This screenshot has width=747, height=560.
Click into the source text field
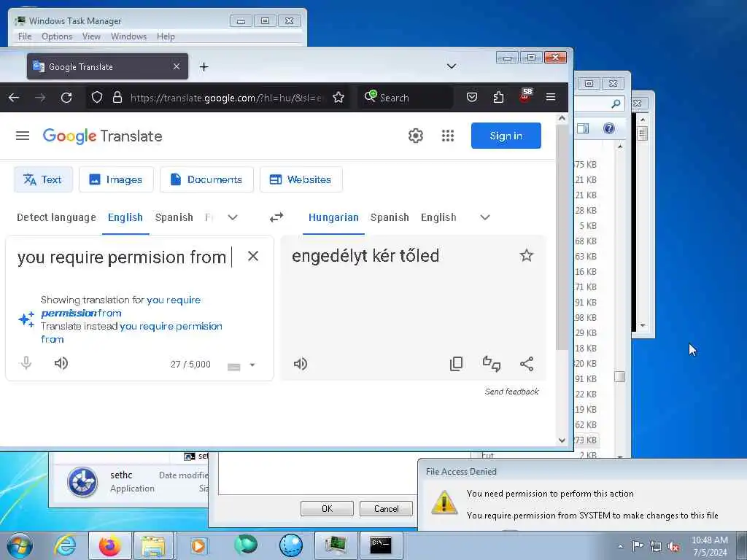point(124,257)
